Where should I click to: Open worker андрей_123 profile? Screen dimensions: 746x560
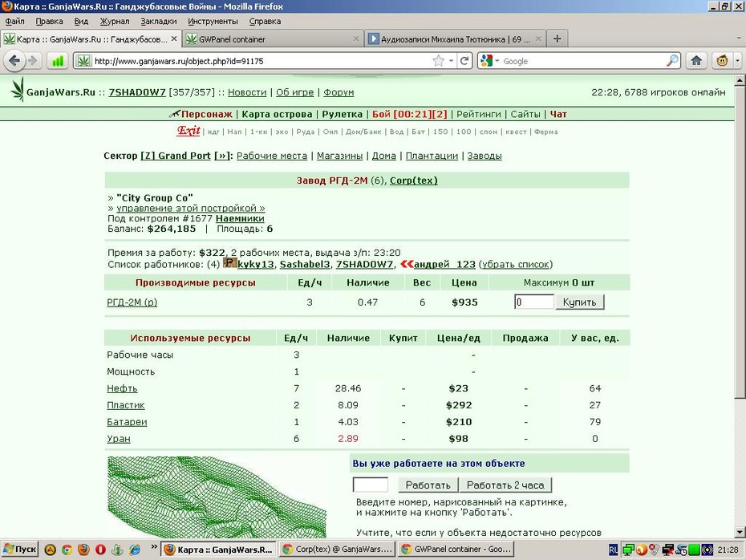pyautogui.click(x=444, y=264)
